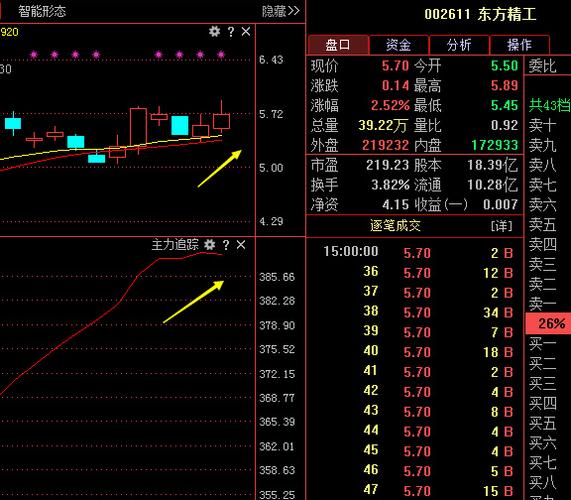Click the large cyan candle beside the 5.72 gridline

click(180, 125)
